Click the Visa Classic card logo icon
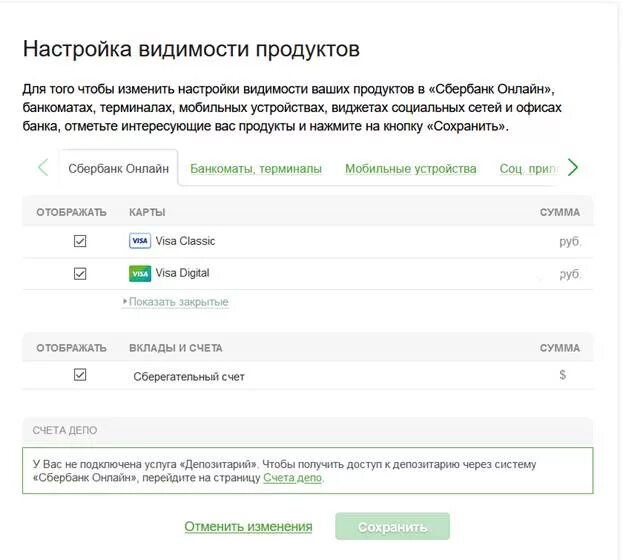Image resolution: width=623 pixels, height=560 pixels. 140,241
